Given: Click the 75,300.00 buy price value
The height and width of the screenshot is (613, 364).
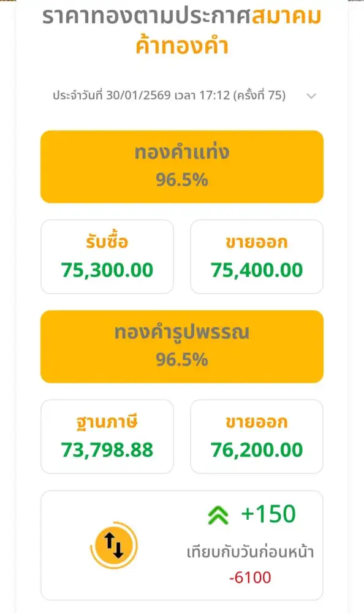Looking at the screenshot, I should (107, 270).
